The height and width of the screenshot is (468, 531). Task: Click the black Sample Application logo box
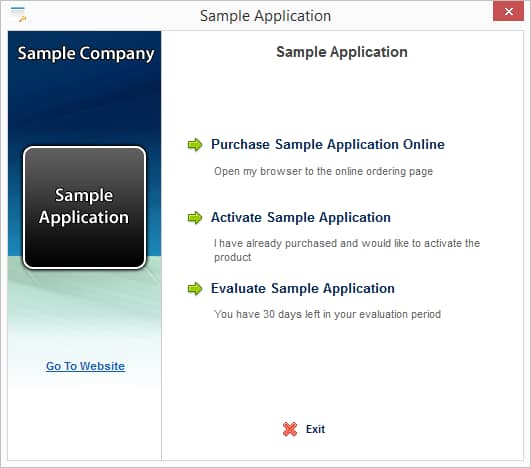click(x=84, y=208)
